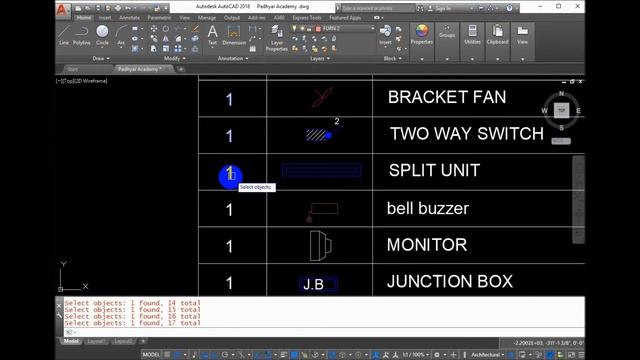Viewport: 640px width, 360px height.
Task: Open status bar Customization menu icon
Action: (581, 355)
